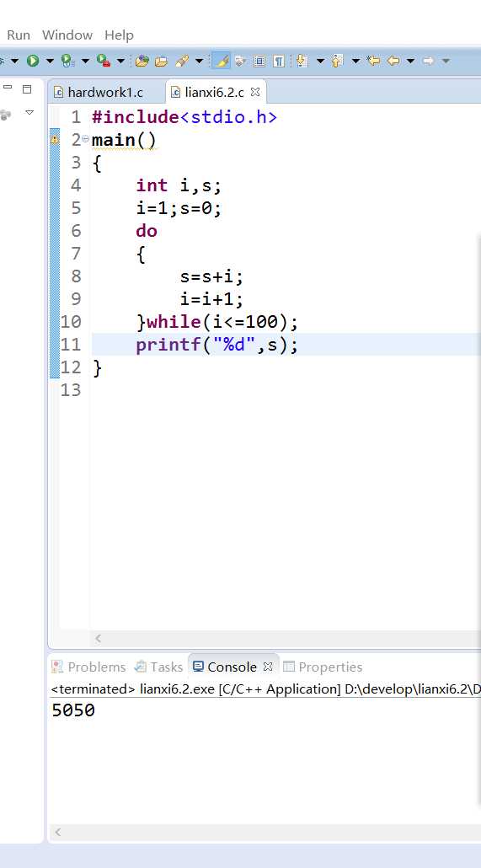Maximize the left side view panel
This screenshot has width=481, height=868.
click(27, 88)
